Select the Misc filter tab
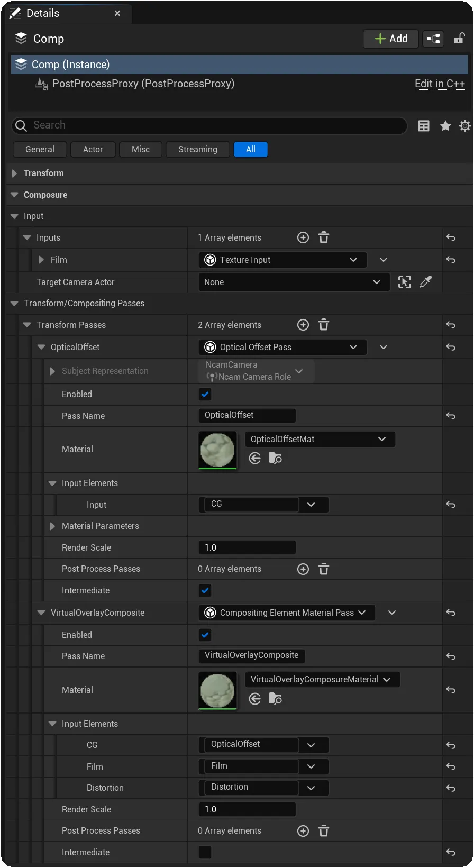Image resolution: width=474 pixels, height=868 pixels. click(x=141, y=149)
